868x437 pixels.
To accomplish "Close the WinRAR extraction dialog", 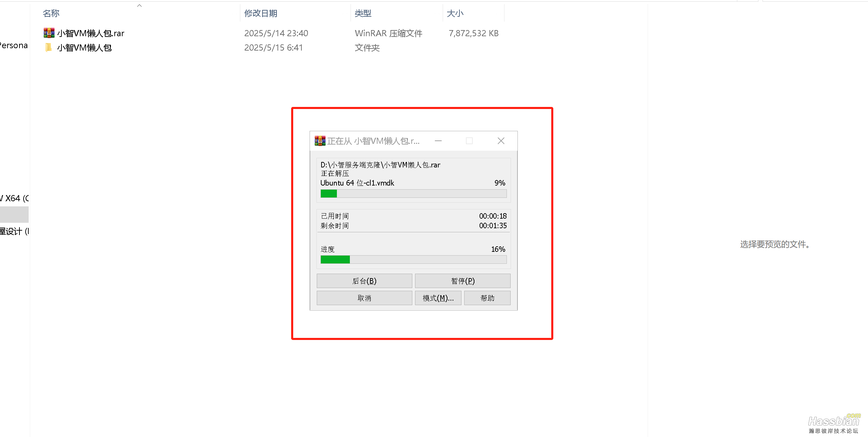I will tap(501, 141).
